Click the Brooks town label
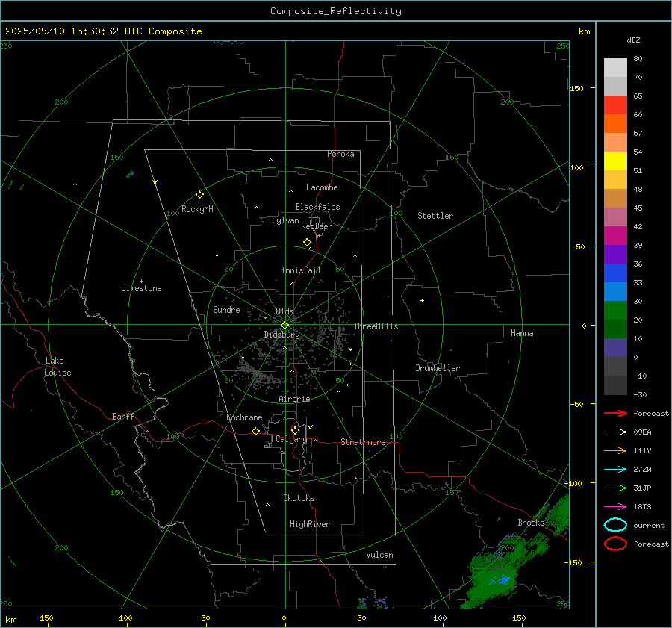The width and height of the screenshot is (672, 628). pos(531,523)
